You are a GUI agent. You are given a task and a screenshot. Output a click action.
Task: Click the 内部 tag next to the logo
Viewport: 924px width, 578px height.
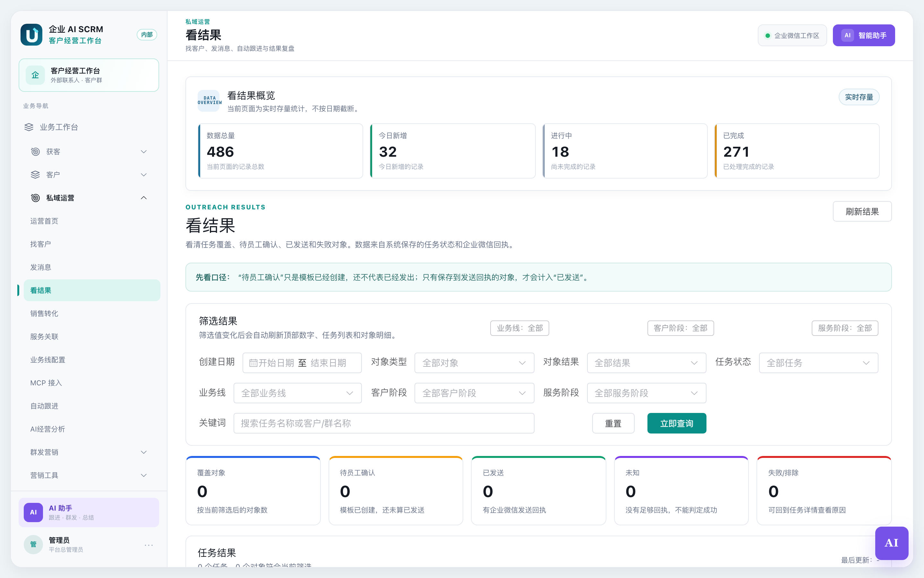tap(147, 35)
